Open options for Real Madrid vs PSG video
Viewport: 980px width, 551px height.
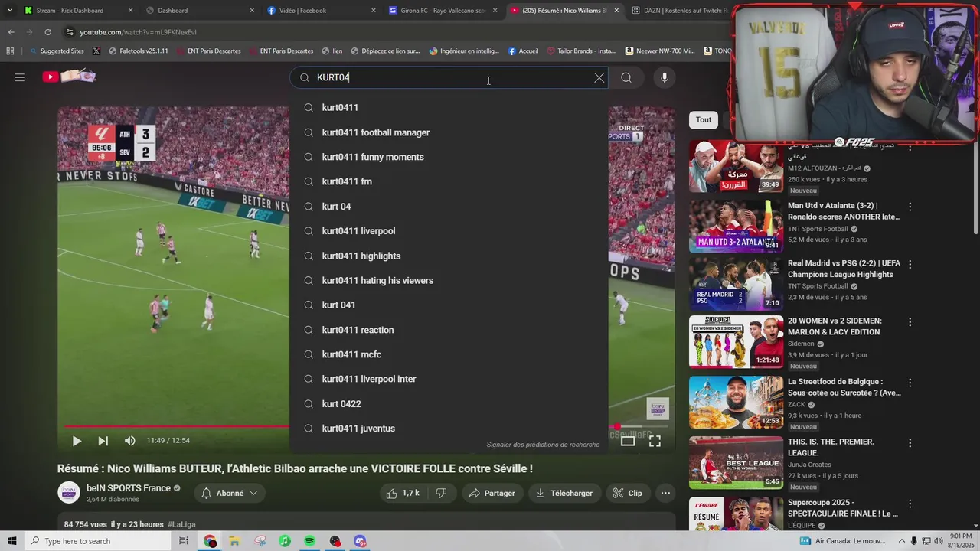(910, 264)
